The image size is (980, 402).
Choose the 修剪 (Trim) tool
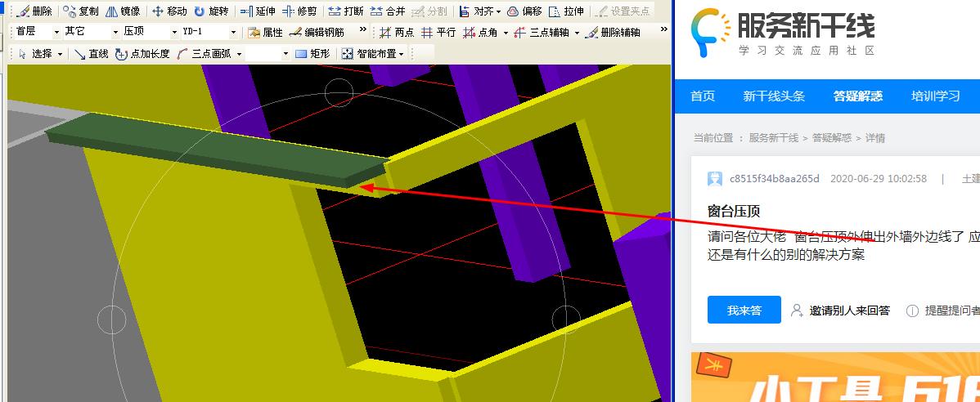[299, 11]
